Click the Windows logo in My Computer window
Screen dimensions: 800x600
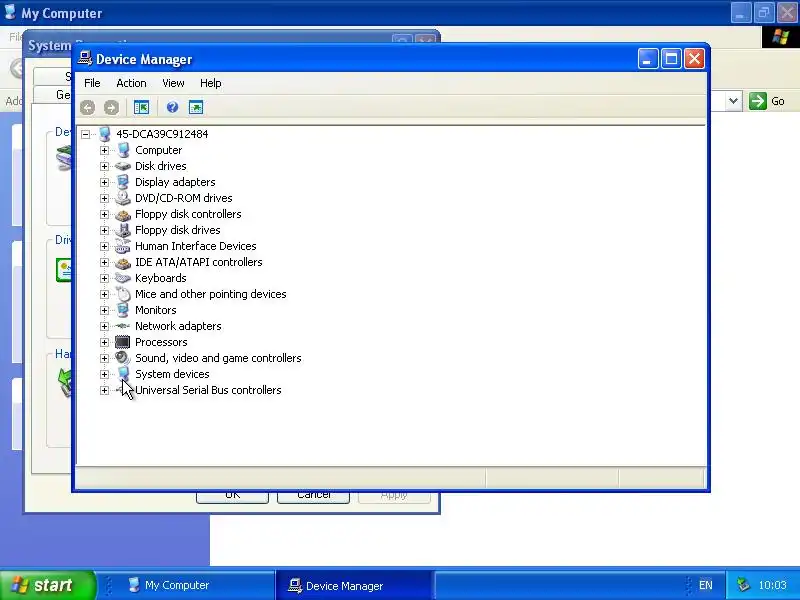781,37
